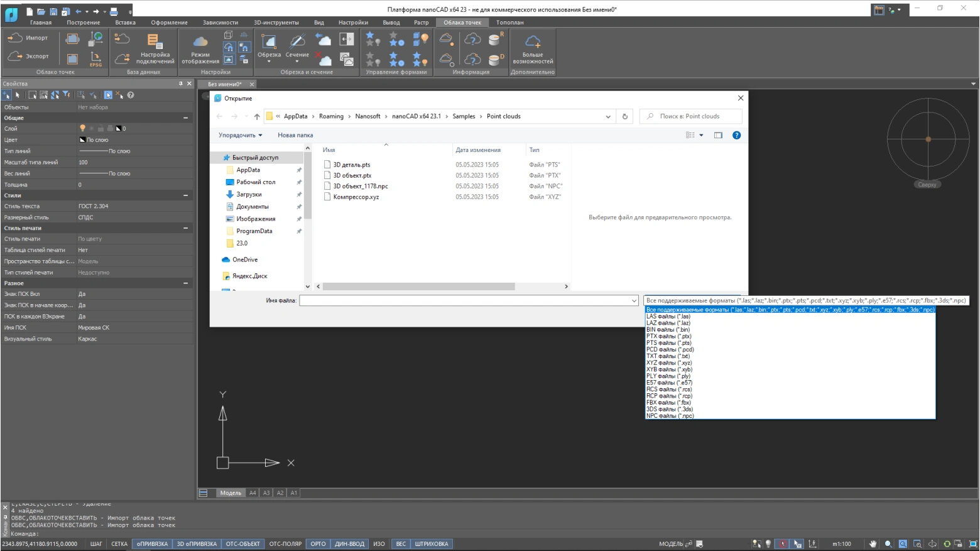This screenshot has width=980, height=551.
Task: Toggle оПРИВЯЗКА object snap
Action: [x=152, y=544]
